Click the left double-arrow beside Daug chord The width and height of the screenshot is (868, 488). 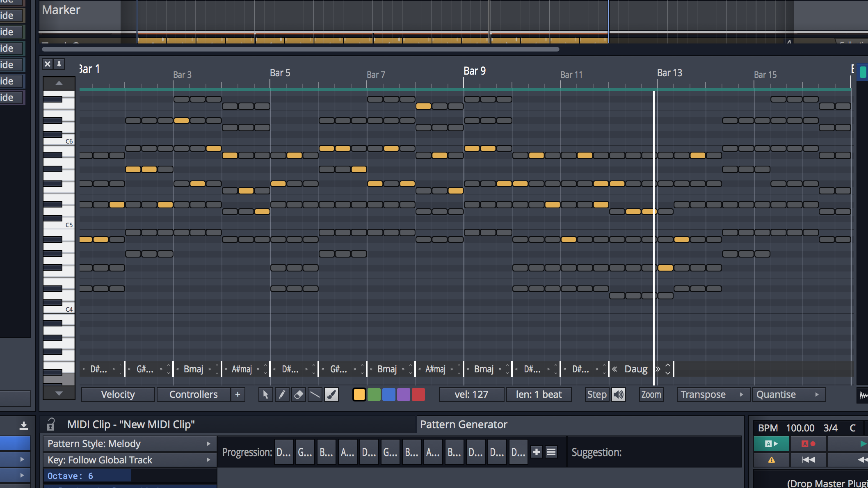pyautogui.click(x=614, y=369)
